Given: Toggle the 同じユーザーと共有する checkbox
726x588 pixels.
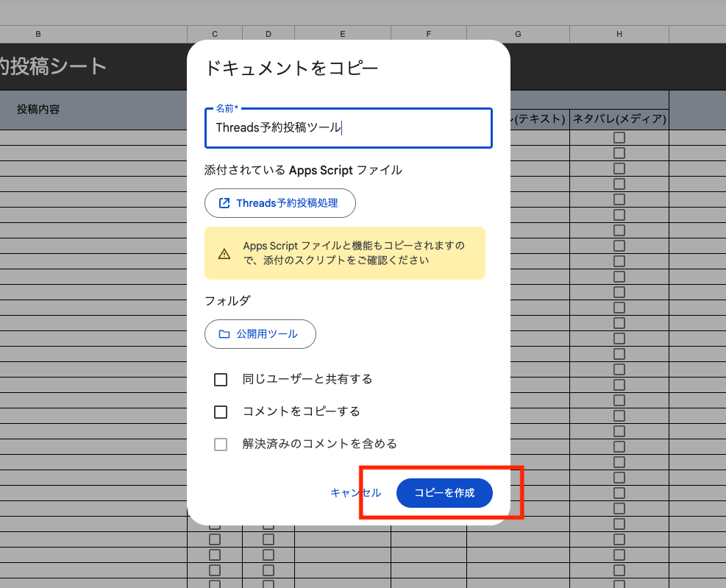Looking at the screenshot, I should click(221, 380).
